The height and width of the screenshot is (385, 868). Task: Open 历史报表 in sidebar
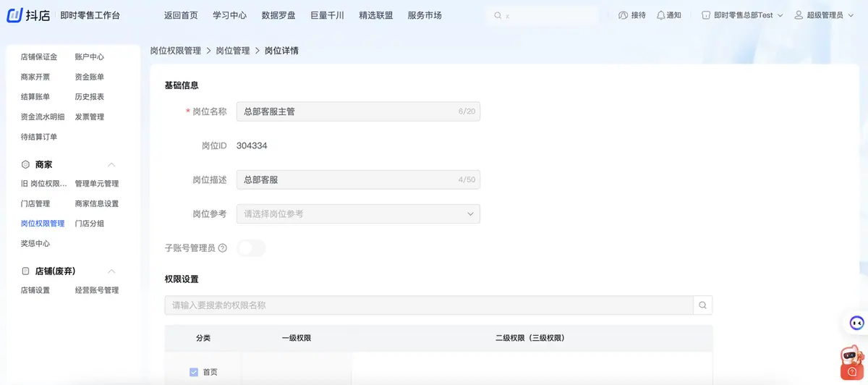pos(90,97)
